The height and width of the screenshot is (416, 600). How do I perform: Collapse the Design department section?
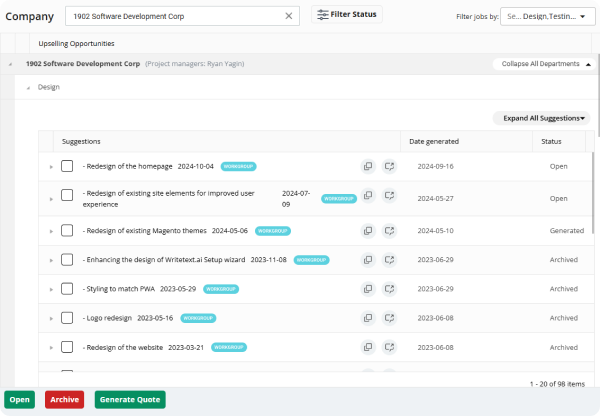(x=28, y=88)
